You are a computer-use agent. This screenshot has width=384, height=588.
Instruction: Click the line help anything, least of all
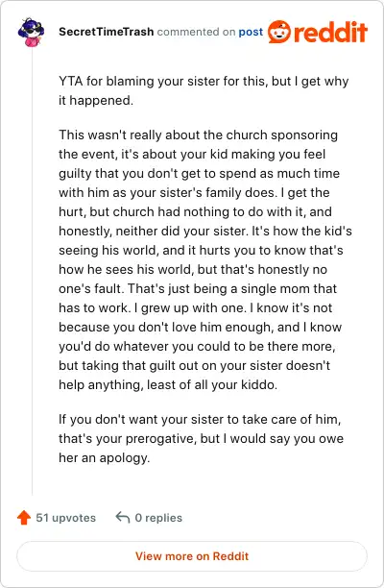click(168, 385)
